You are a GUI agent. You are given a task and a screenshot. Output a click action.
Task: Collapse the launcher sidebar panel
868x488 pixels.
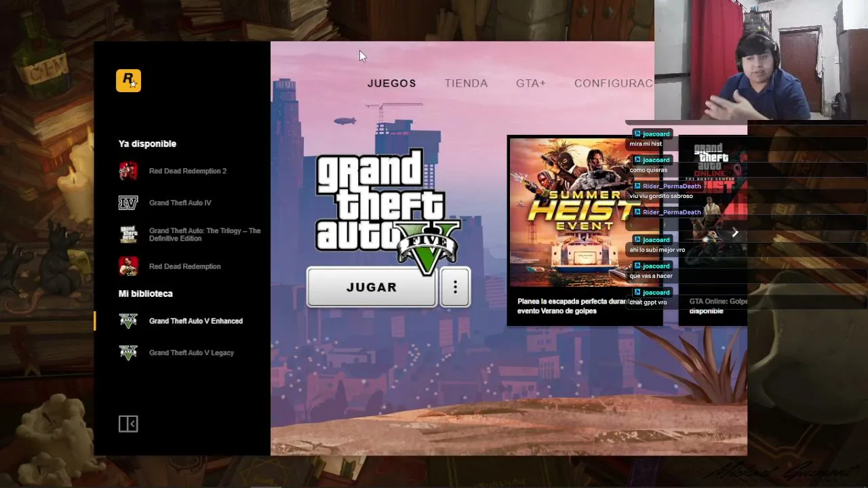(x=128, y=424)
